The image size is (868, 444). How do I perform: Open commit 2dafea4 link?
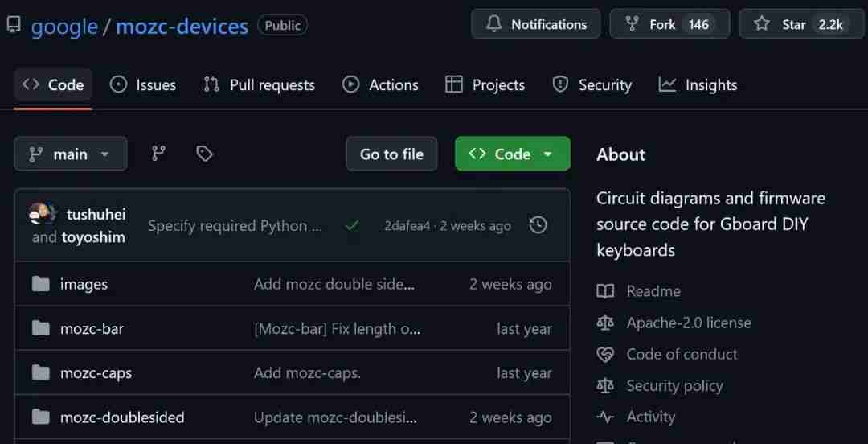coord(407,225)
